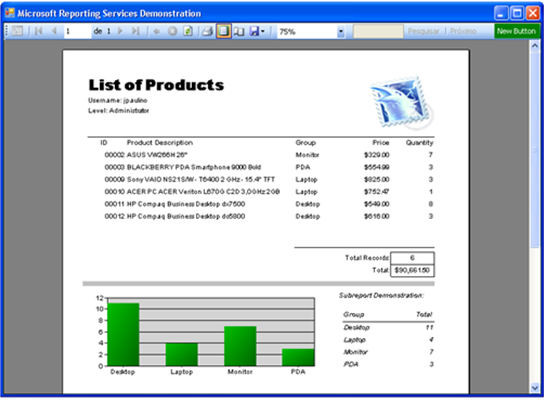This screenshot has height=400, width=544.
Task: Click the application icon in the title bar
Action: pyautogui.click(x=10, y=12)
